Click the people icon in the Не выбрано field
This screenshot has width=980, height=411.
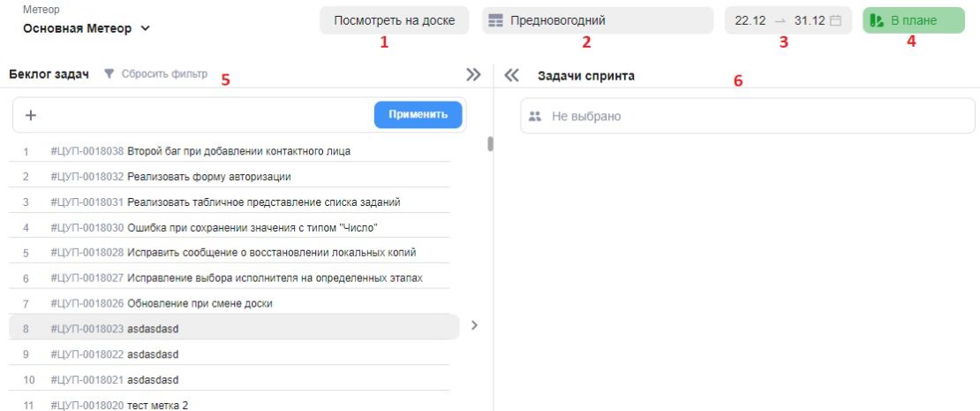pos(534,117)
